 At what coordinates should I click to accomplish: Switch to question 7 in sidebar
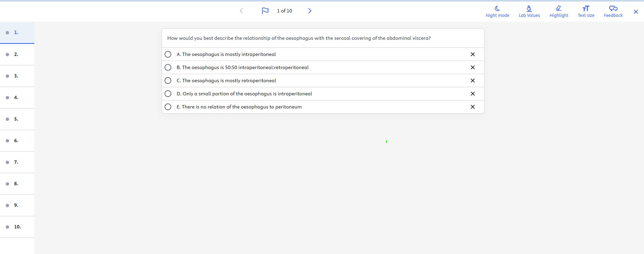point(16,162)
